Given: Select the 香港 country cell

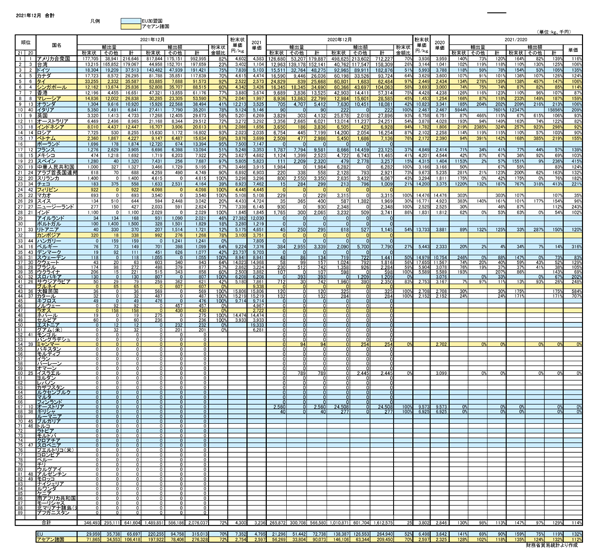Looking at the screenshot, I should pyautogui.click(x=57, y=93).
